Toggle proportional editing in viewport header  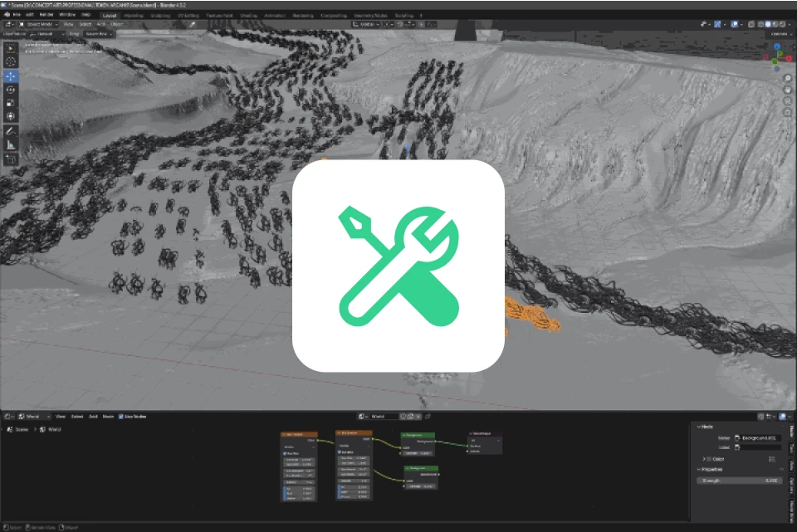(421, 24)
